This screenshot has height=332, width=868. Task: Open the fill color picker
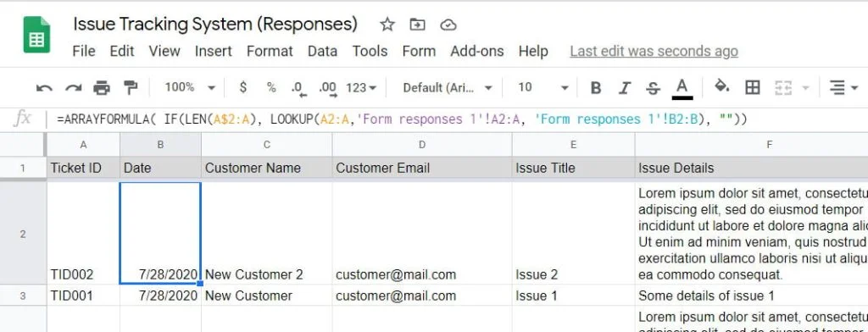(x=722, y=87)
